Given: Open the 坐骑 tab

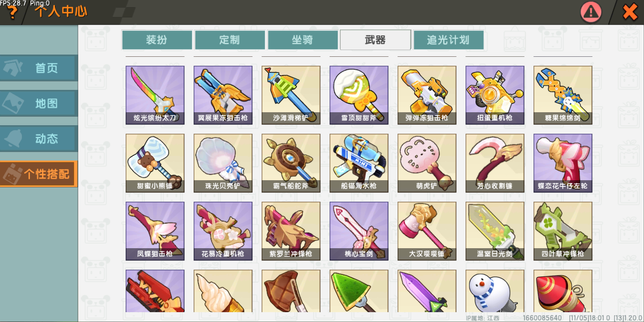Looking at the screenshot, I should [x=303, y=40].
